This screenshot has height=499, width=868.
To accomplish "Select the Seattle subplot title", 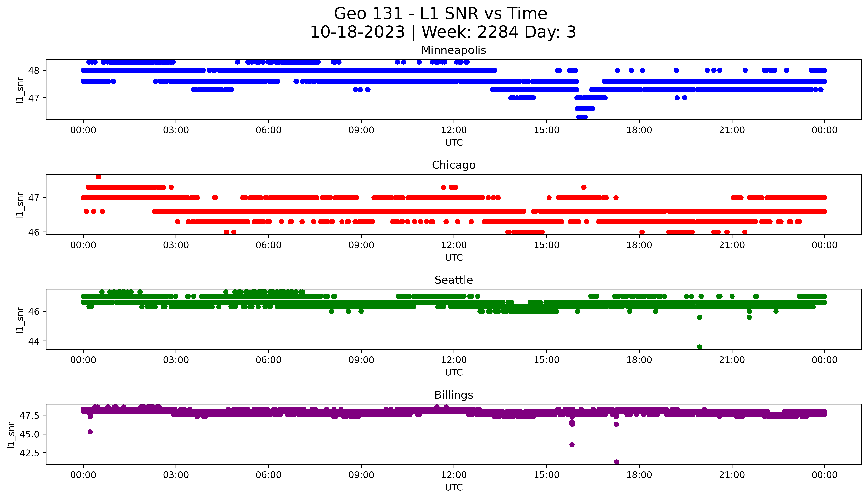I will click(x=454, y=280).
